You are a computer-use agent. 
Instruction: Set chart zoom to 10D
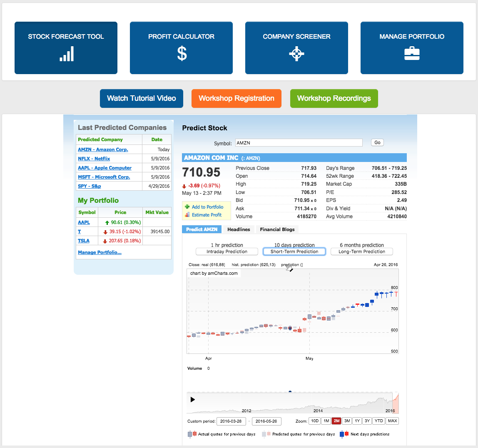(315, 421)
